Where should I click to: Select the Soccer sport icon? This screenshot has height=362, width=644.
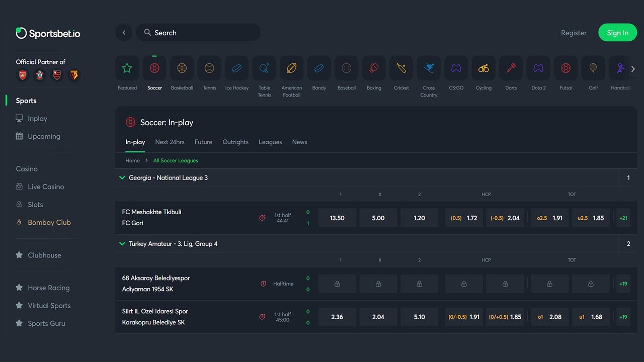coord(154,68)
